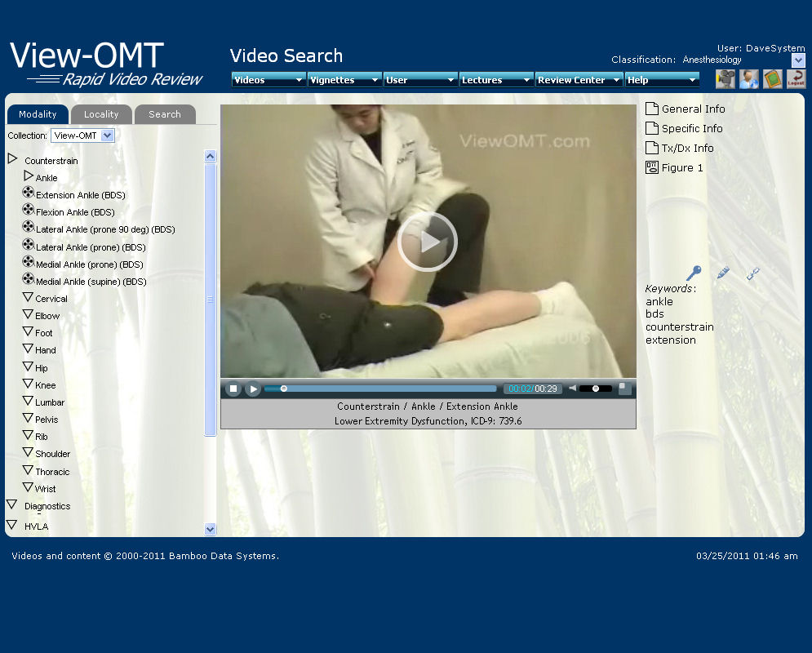Image resolution: width=812 pixels, height=653 pixels.
Task: Mute audio with the speaker icon
Action: pyautogui.click(x=572, y=389)
